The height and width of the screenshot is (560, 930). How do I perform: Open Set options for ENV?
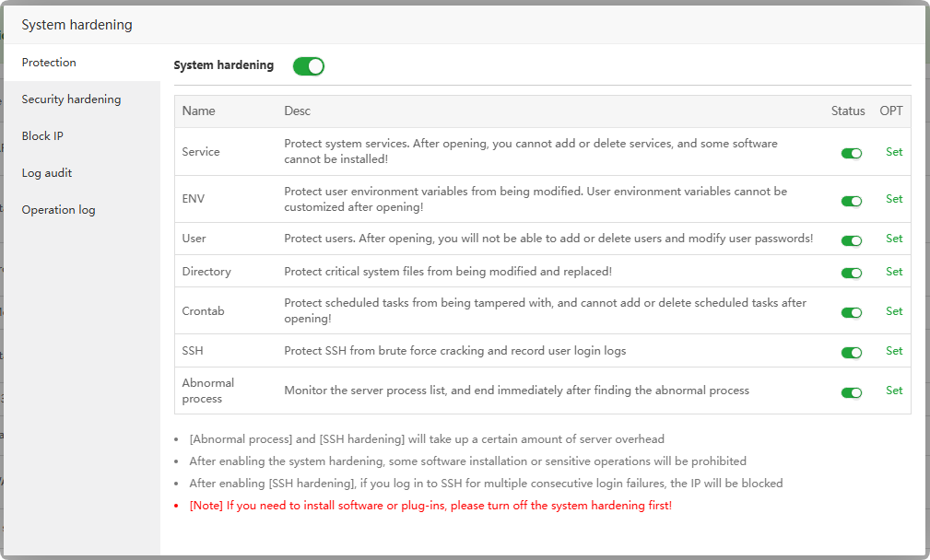coord(894,199)
